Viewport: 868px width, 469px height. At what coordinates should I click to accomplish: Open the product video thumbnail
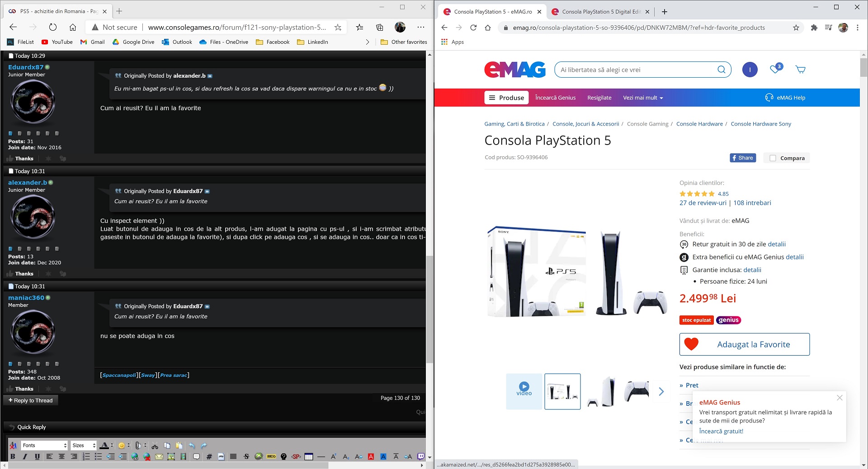[524, 391]
